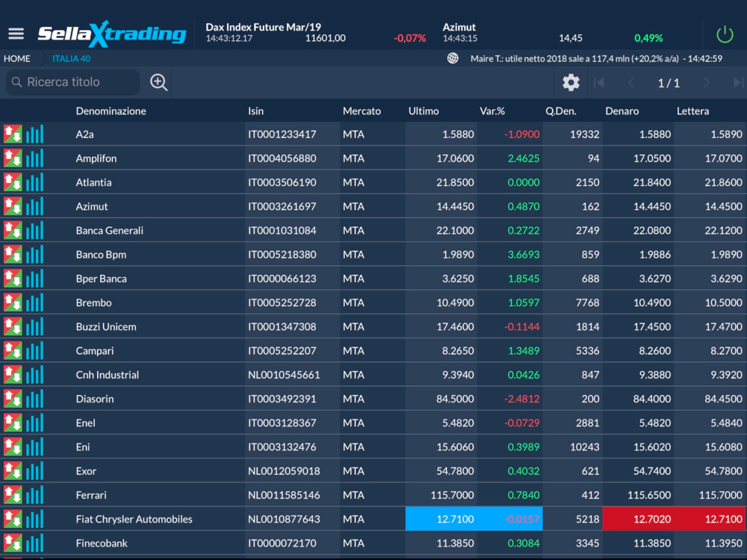
Task: Click Cnh Industrial ISIN NL0010545661
Action: point(284,375)
